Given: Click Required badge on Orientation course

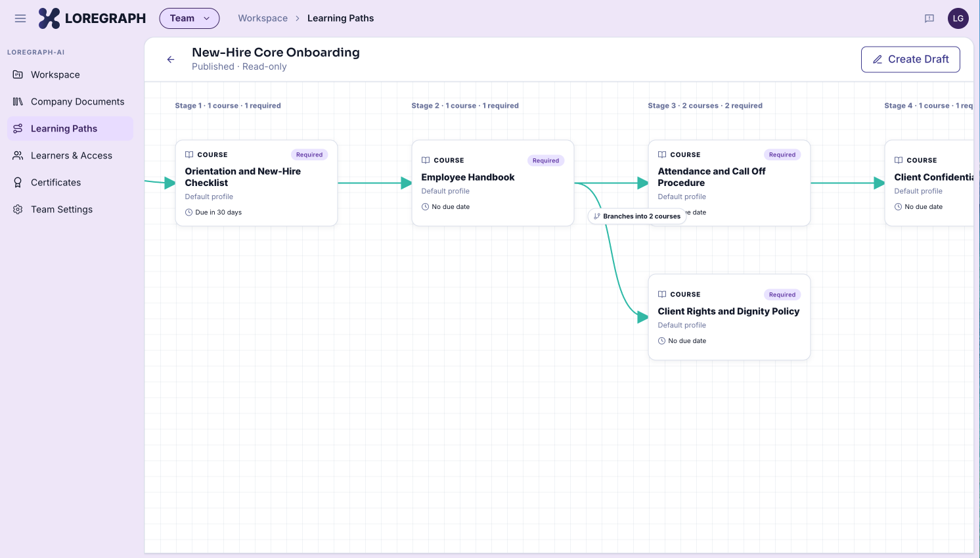Looking at the screenshot, I should point(309,155).
